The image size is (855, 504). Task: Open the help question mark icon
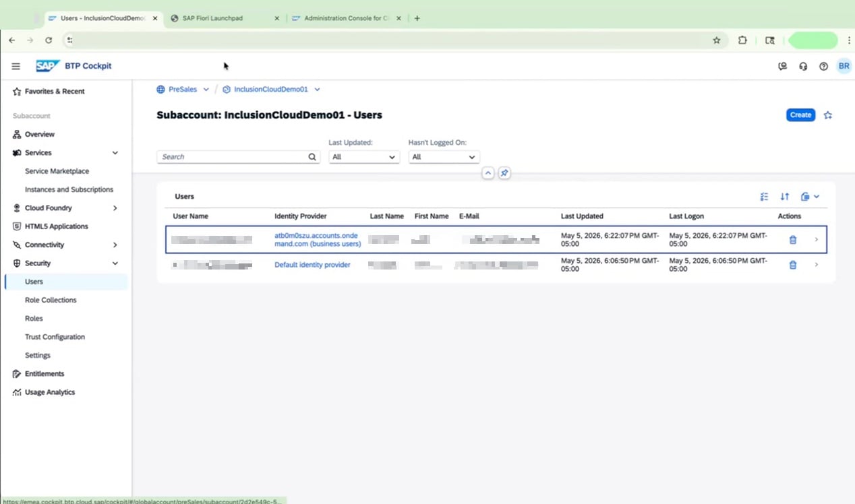(x=823, y=67)
